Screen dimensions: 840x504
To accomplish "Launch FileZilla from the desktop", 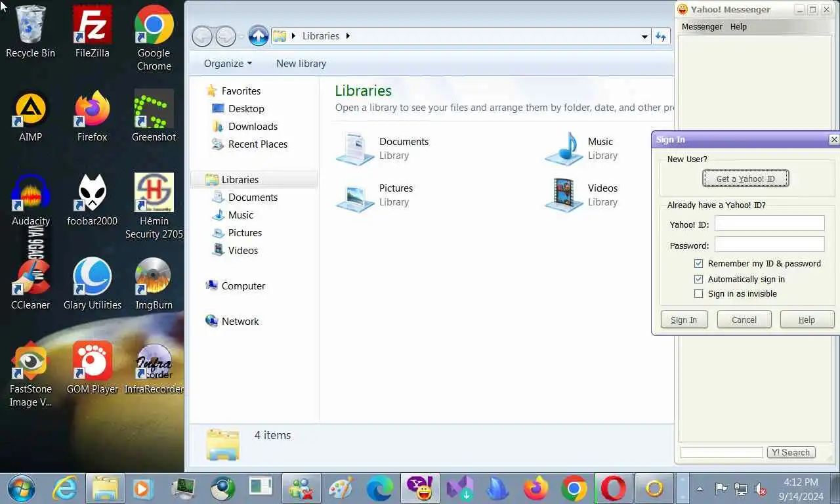I will tap(92, 31).
